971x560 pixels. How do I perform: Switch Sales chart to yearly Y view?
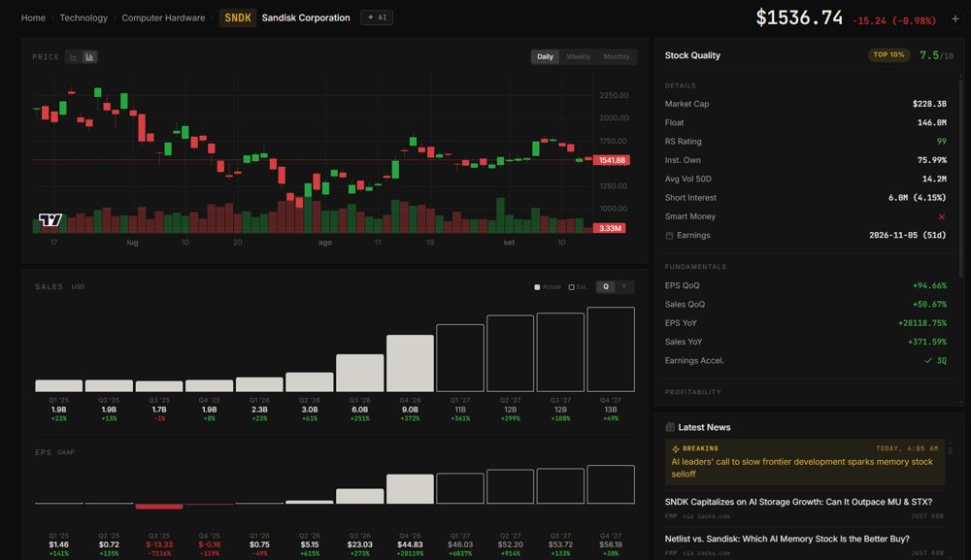click(624, 287)
